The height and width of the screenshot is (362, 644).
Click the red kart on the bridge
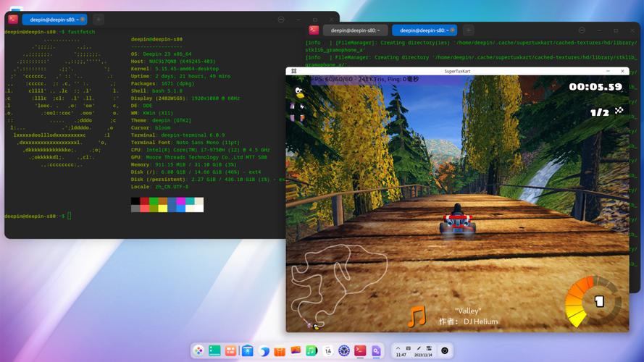[457, 220]
